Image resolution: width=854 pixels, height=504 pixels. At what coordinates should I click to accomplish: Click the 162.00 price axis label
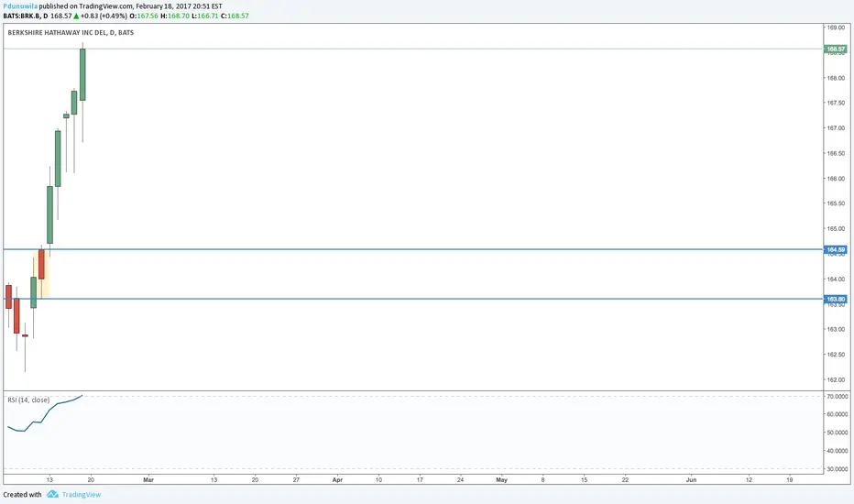(x=836, y=380)
